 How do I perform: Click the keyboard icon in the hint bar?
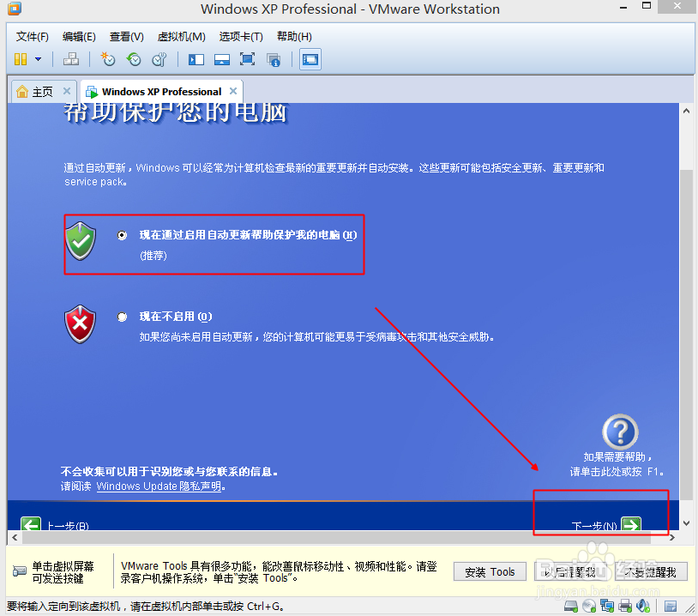tap(20, 571)
